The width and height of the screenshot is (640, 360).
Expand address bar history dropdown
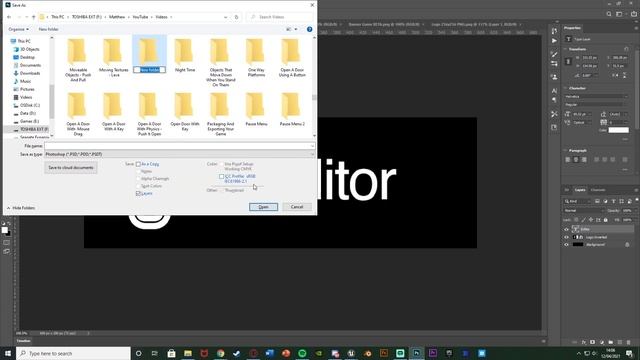pos(225,17)
